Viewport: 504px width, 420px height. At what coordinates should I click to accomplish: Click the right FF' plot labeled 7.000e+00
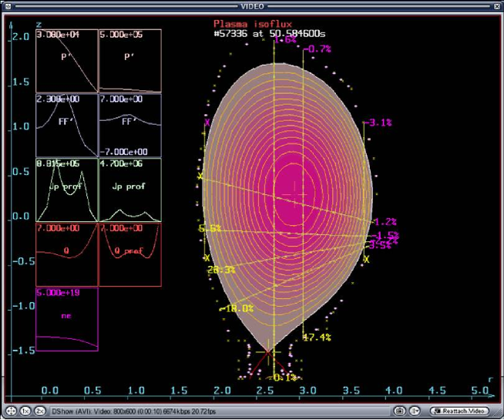tap(129, 126)
